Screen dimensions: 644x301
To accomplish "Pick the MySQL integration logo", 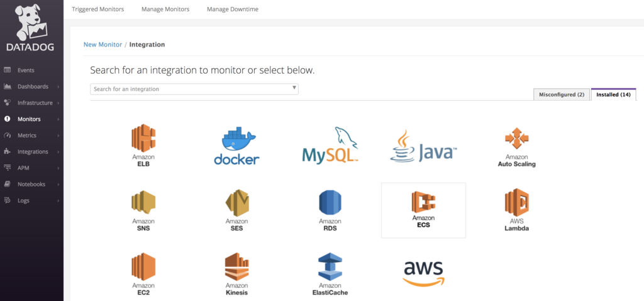I will 330,144.
